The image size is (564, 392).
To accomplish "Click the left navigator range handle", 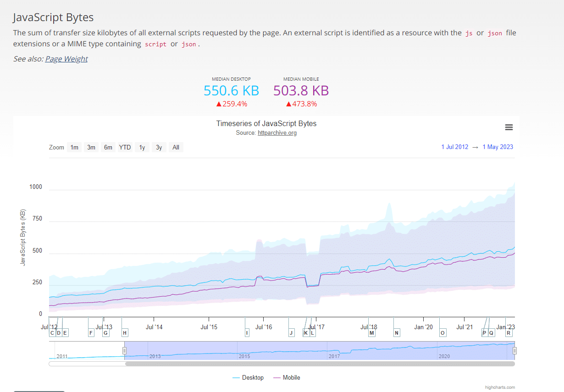I will 124,351.
